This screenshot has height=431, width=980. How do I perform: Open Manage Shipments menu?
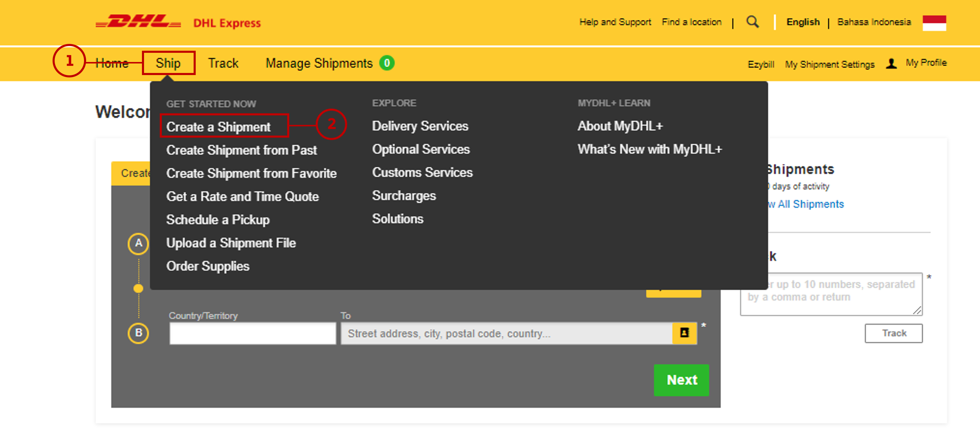pos(319,63)
